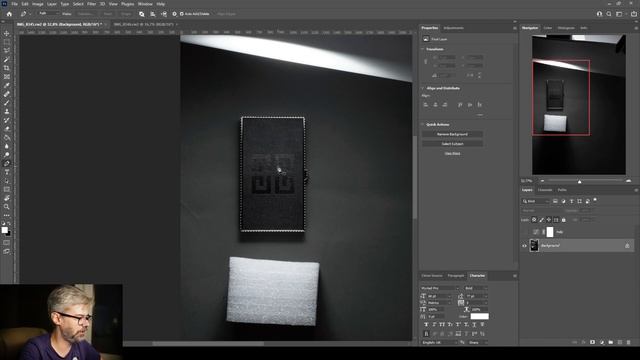Open the search icon at top right

click(x=609, y=14)
